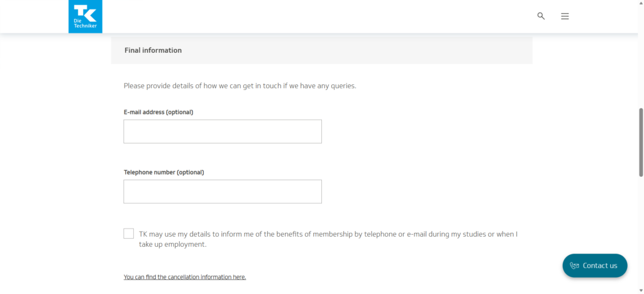644x294 pixels.
Task: Focus the Telephone number input field
Action: tap(222, 191)
